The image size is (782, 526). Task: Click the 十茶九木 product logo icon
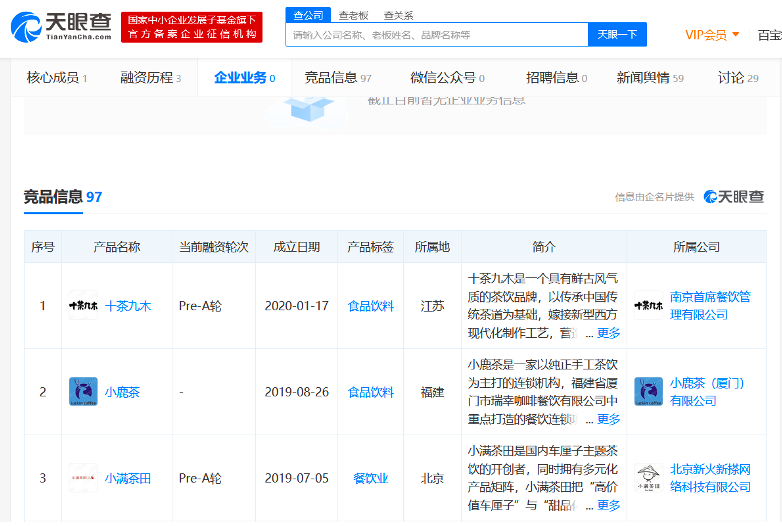83,306
